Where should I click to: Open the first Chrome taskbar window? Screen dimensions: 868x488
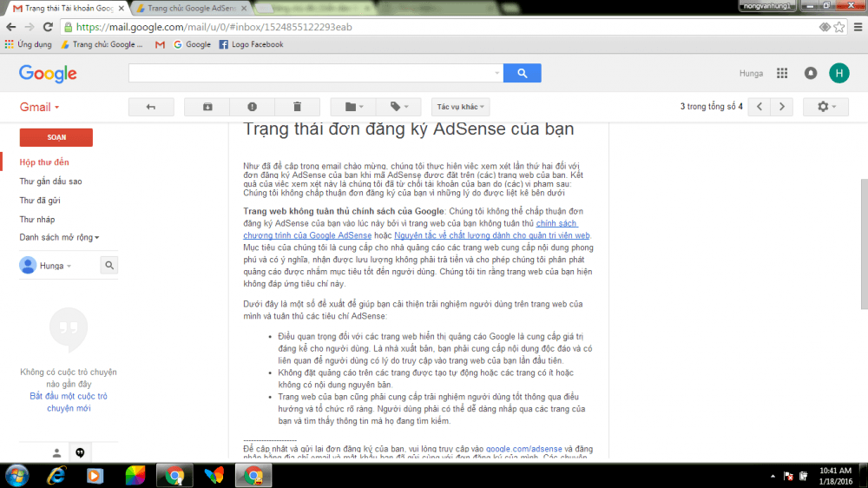[x=175, y=476]
